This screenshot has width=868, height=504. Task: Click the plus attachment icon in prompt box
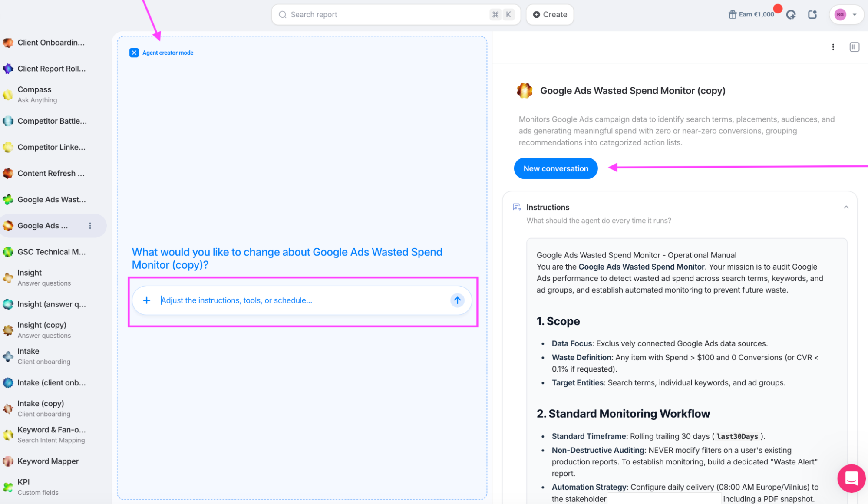click(147, 300)
